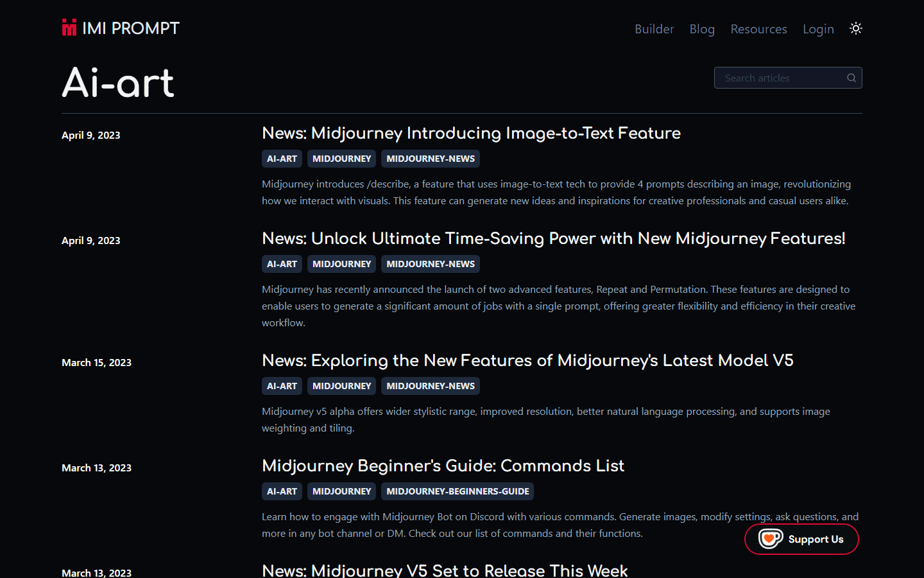
Task: Open the Builder menu item
Action: tap(654, 29)
